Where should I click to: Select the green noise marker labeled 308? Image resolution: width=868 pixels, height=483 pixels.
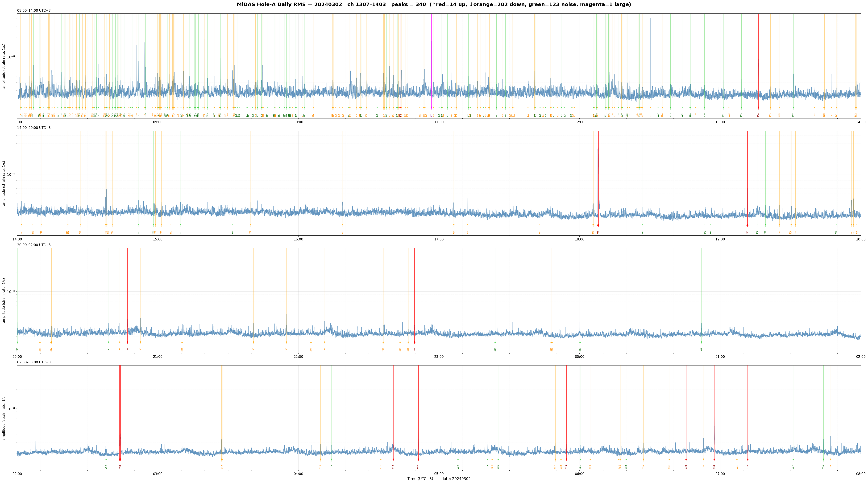(x=106, y=459)
